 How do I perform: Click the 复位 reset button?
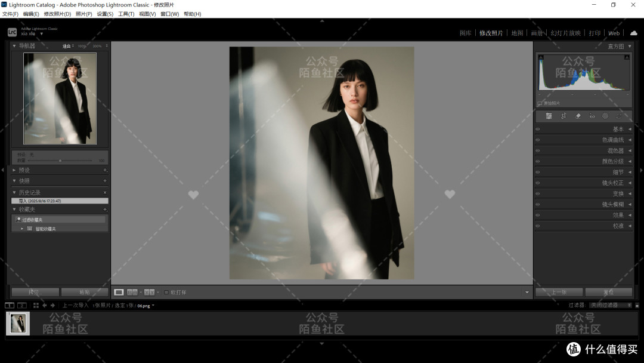click(609, 293)
